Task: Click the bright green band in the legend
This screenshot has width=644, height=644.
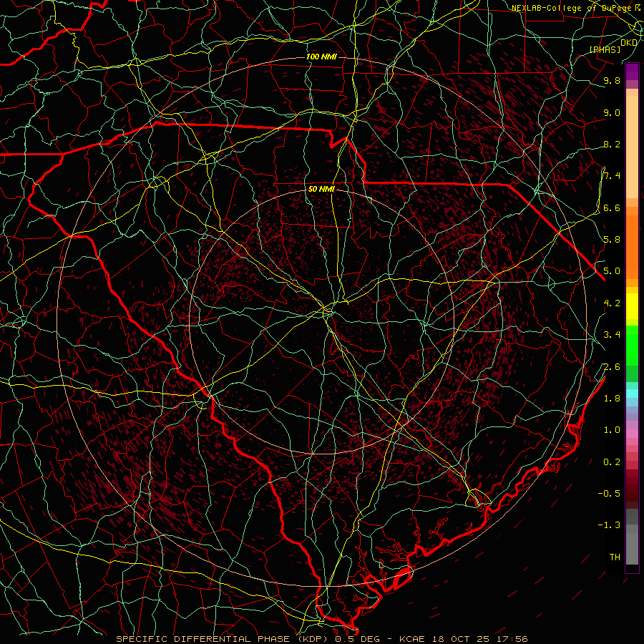Action: click(632, 344)
